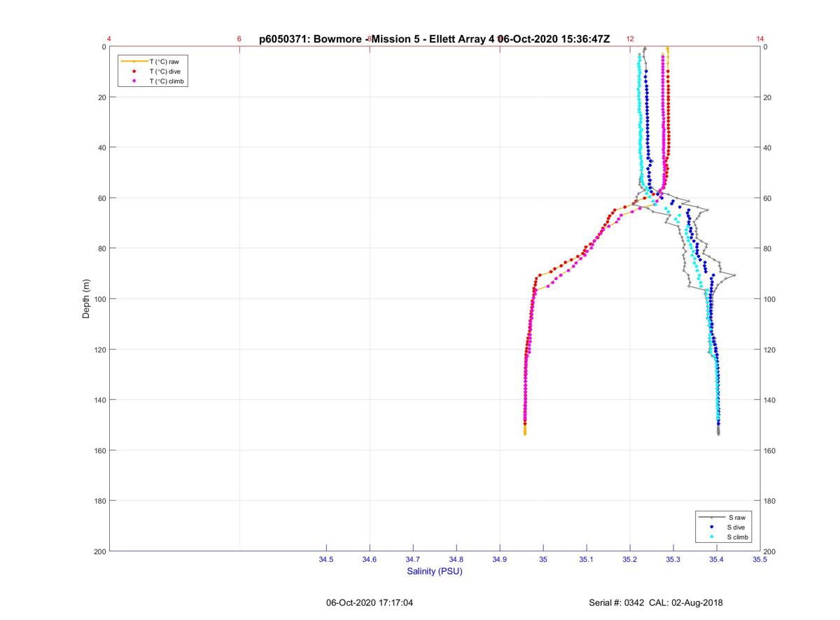Click the right depth axis label 60
Image resolution: width=840 pixels, height=620 pixels.
coord(769,198)
